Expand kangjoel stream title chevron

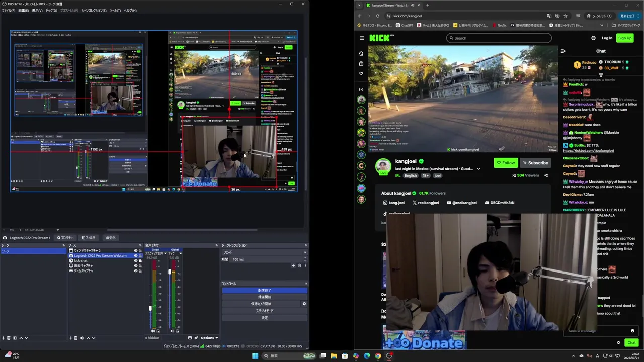(478, 169)
